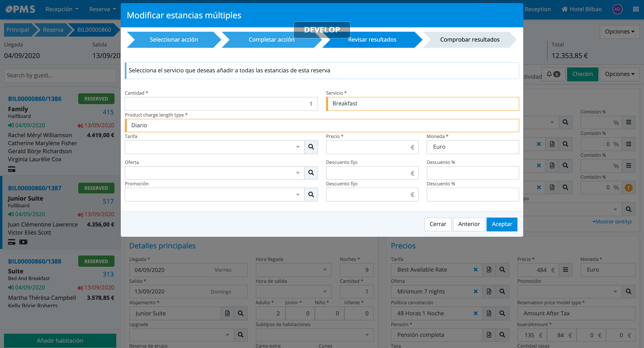The image size is (644, 348).
Task: Clear the Best Available Rate tarifa
Action: pos(475,270)
